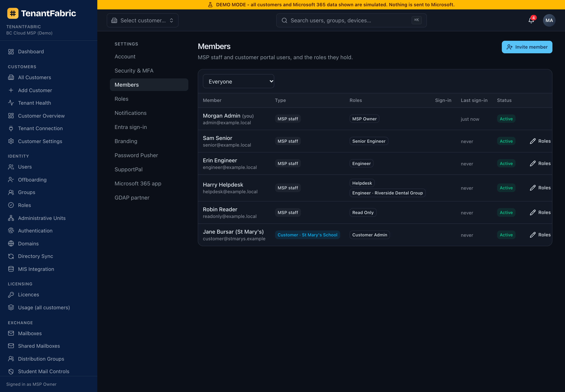Open the SupportPal settings

tap(149, 170)
